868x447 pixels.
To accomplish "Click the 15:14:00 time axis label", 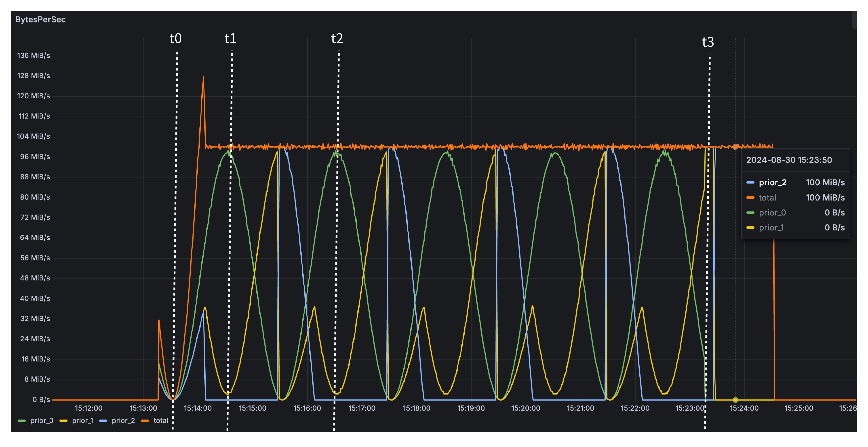I will coord(198,408).
